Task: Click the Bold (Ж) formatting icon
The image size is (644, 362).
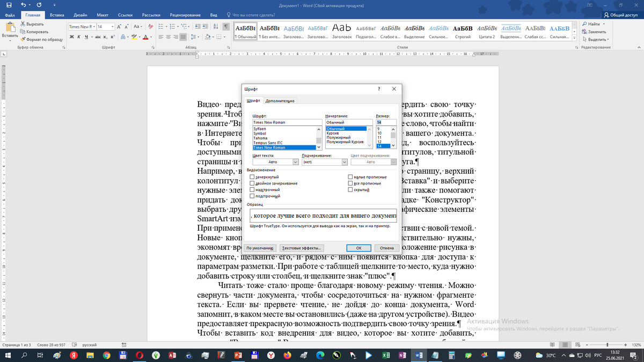Action: coord(71,37)
